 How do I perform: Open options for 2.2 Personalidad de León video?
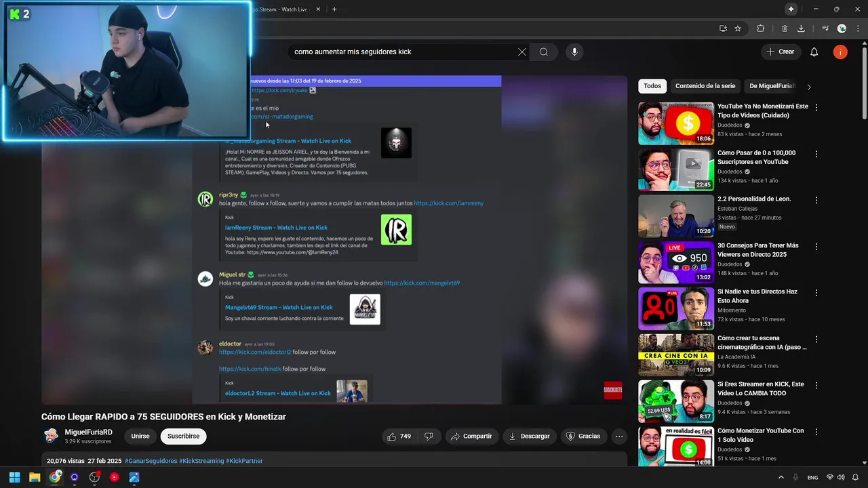pos(816,200)
